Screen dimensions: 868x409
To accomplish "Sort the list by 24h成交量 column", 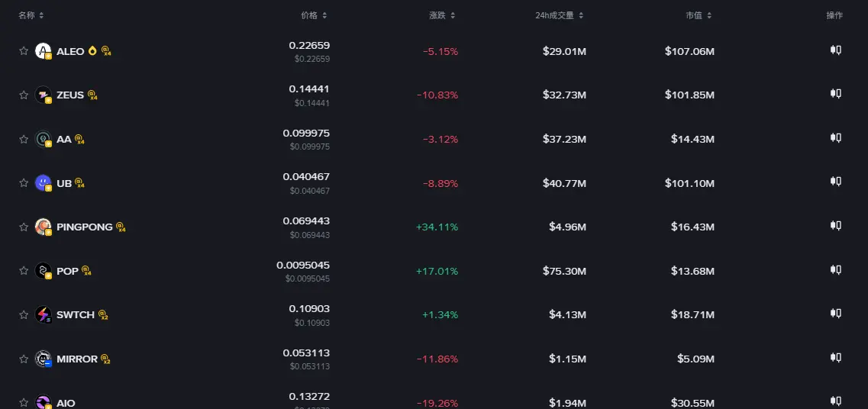I will [x=559, y=15].
